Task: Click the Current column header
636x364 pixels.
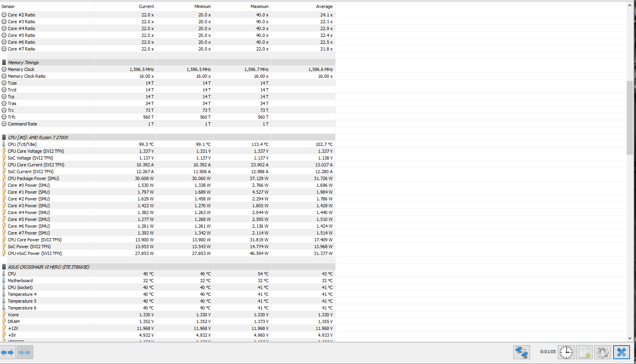Action: point(125,6)
